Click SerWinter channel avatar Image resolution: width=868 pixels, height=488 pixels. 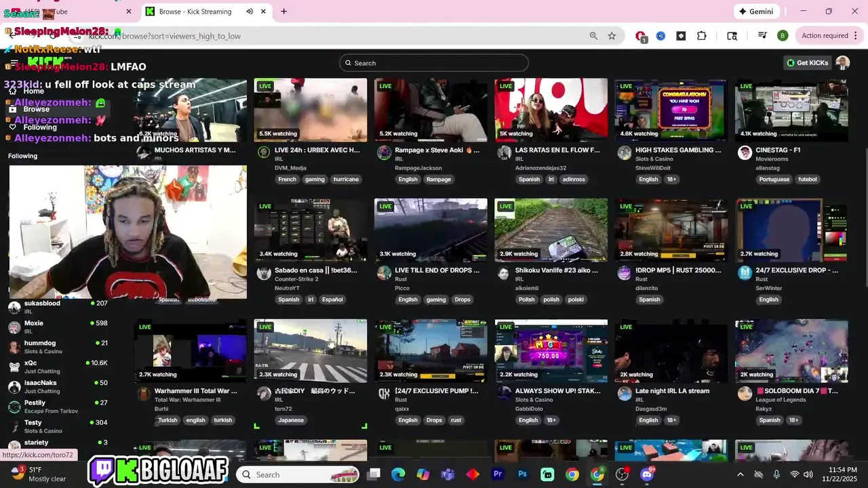click(x=745, y=272)
